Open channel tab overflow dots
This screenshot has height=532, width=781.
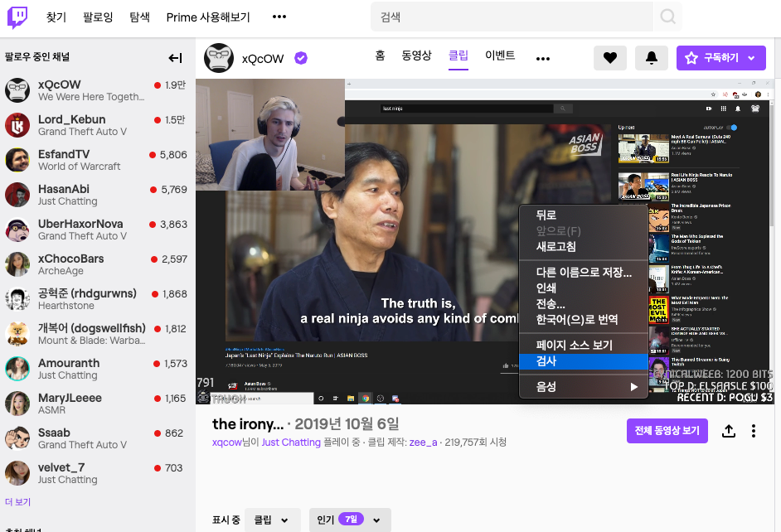(543, 59)
